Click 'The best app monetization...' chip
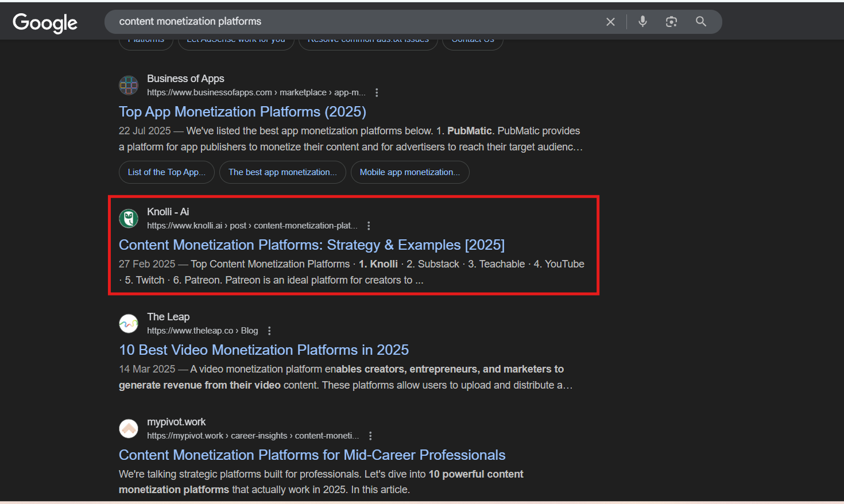This screenshot has width=844, height=504. pos(282,172)
